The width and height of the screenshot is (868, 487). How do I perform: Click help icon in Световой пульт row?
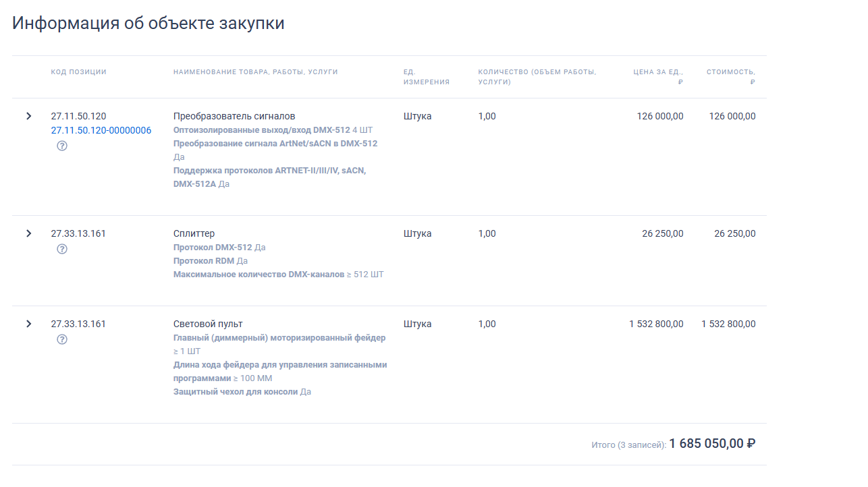tap(62, 339)
